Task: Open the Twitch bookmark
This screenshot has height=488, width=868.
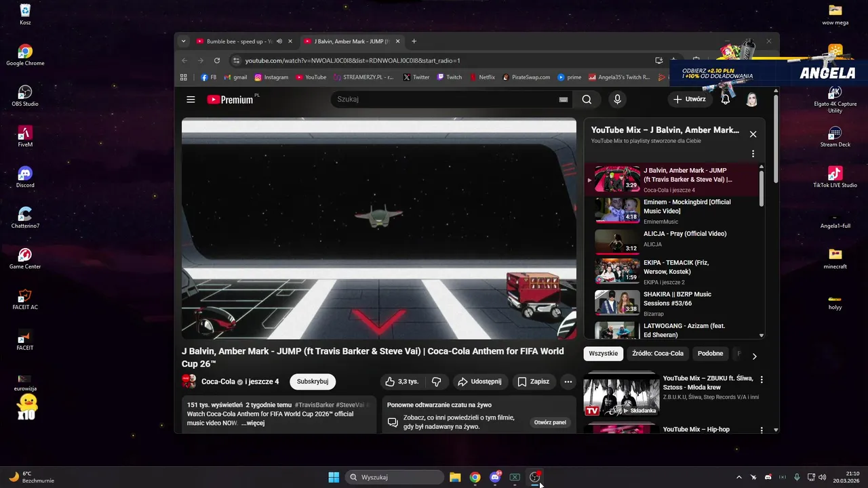Action: coord(450,77)
